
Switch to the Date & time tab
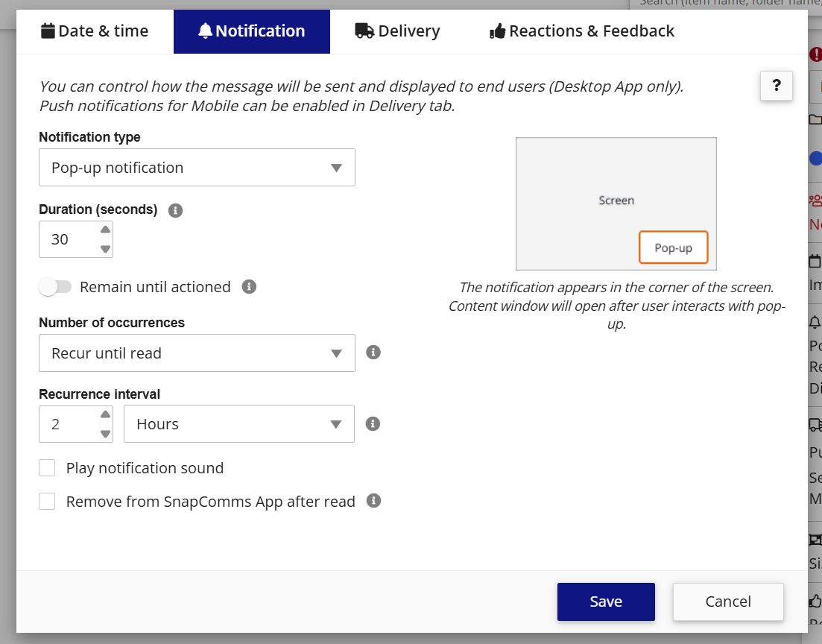tap(93, 31)
